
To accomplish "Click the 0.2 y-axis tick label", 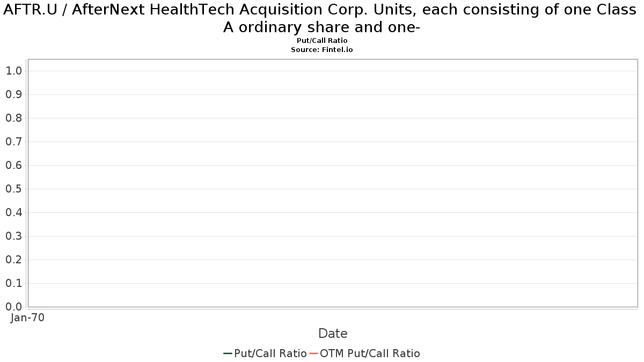I will [14, 260].
